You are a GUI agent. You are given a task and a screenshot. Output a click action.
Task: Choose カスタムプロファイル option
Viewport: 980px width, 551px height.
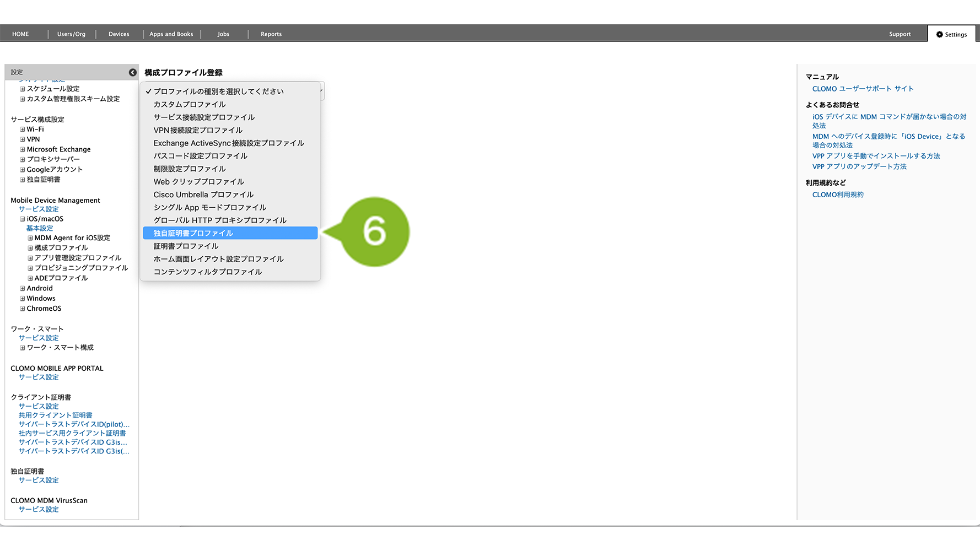(x=190, y=104)
